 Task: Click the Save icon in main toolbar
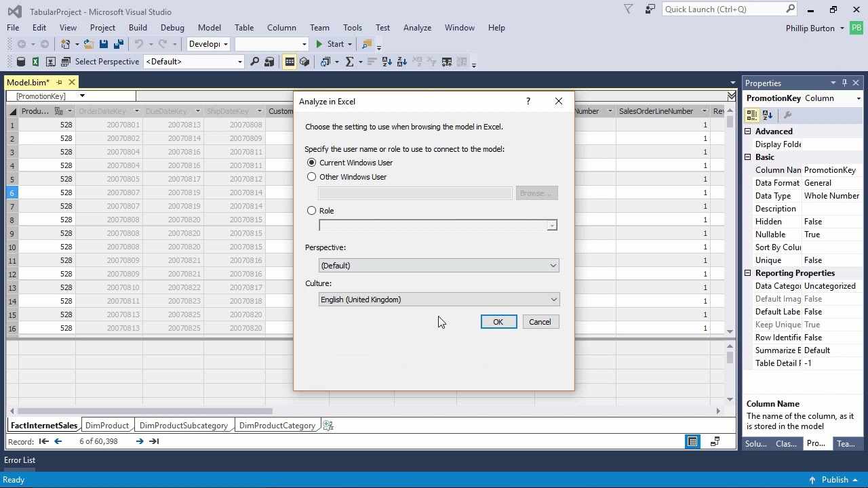[103, 44]
